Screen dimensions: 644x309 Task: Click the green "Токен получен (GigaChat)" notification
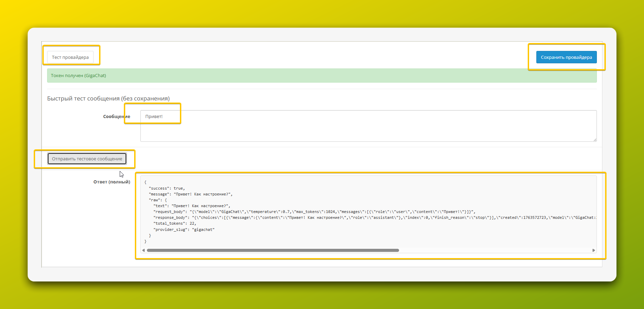pyautogui.click(x=322, y=76)
